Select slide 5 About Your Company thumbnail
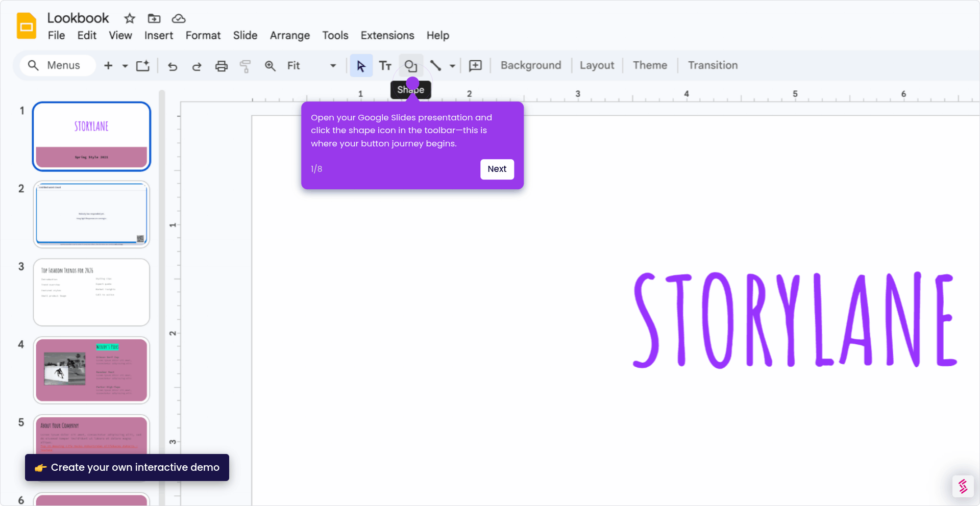Screen dimensions: 980x506 (91, 434)
